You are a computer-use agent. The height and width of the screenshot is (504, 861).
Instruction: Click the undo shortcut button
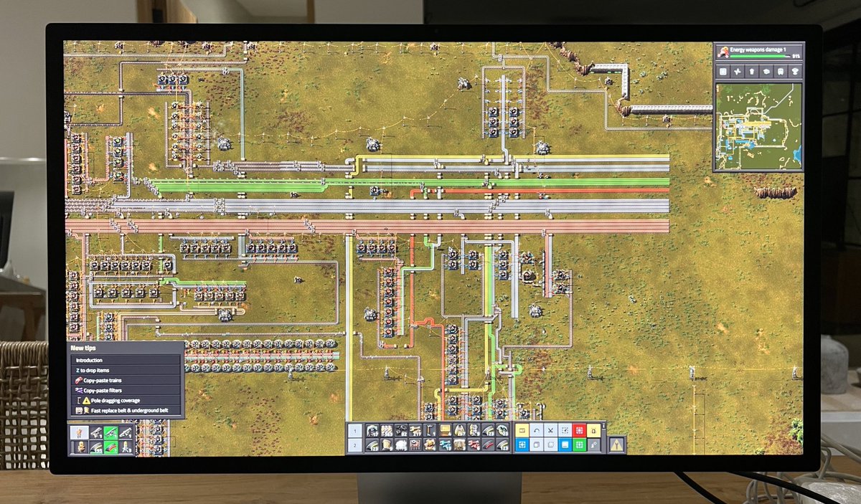536,430
